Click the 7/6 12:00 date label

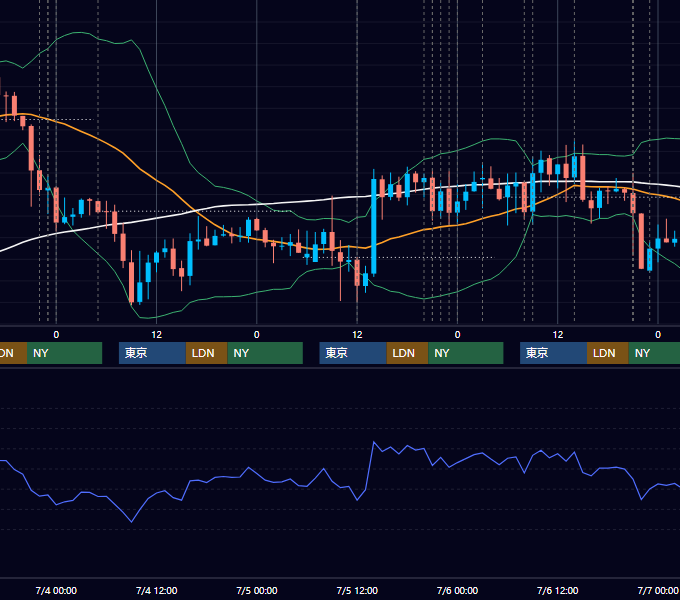(x=557, y=590)
